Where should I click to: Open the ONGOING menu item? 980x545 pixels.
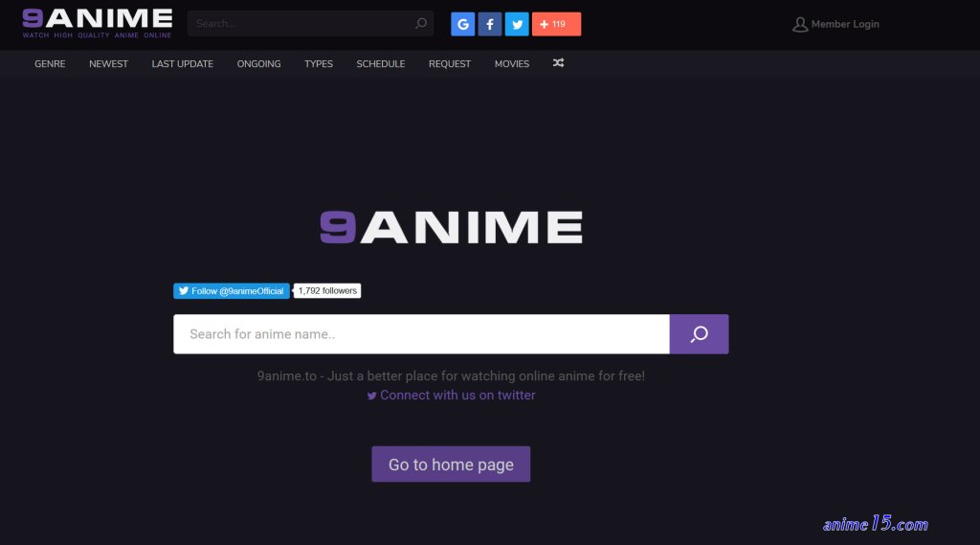[258, 64]
